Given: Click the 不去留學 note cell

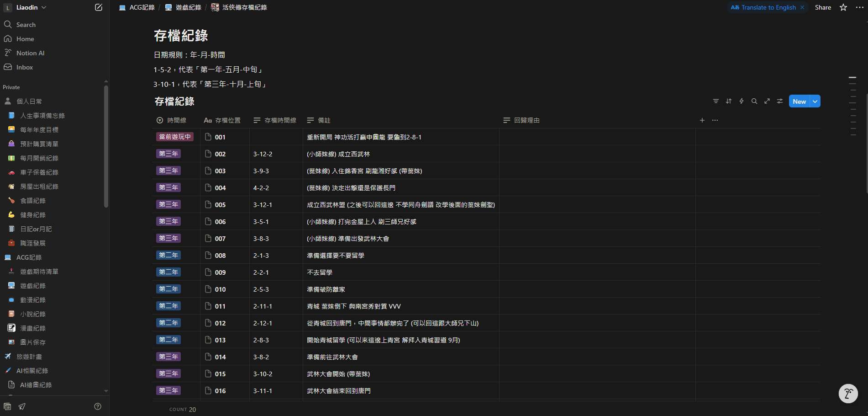Looking at the screenshot, I should 401,272.
